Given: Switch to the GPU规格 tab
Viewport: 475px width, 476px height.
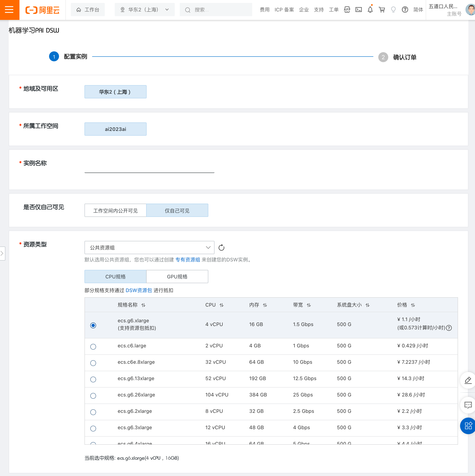Looking at the screenshot, I should (x=177, y=277).
